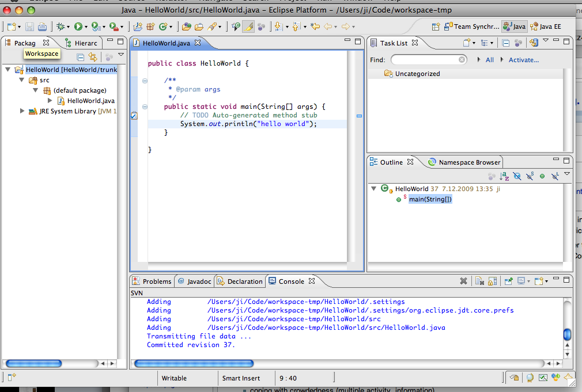Open Package Explorer view menu triangle
The height and width of the screenshot is (392, 582).
[x=121, y=55]
